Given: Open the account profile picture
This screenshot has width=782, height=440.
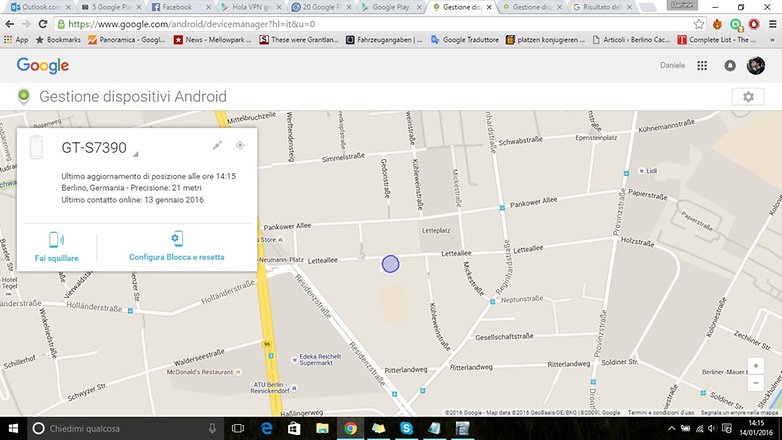Looking at the screenshot, I should [756, 65].
